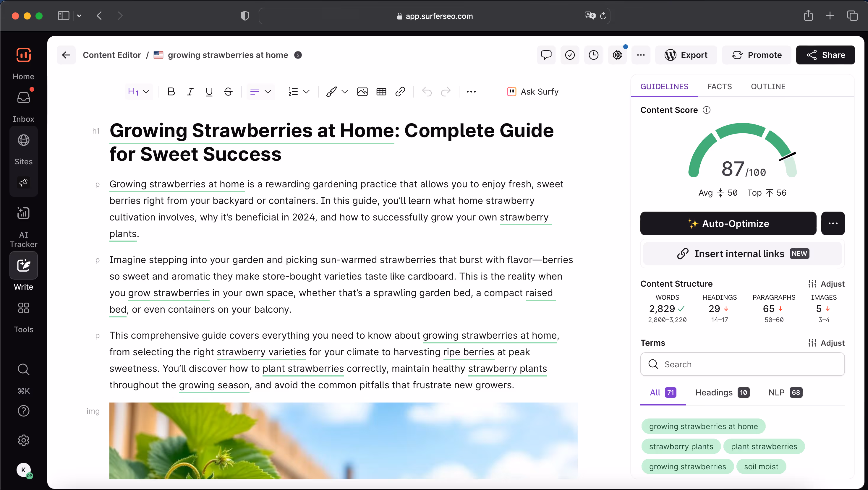The width and height of the screenshot is (868, 490).
Task: Open the Write sidebar icon
Action: pos(24,265)
